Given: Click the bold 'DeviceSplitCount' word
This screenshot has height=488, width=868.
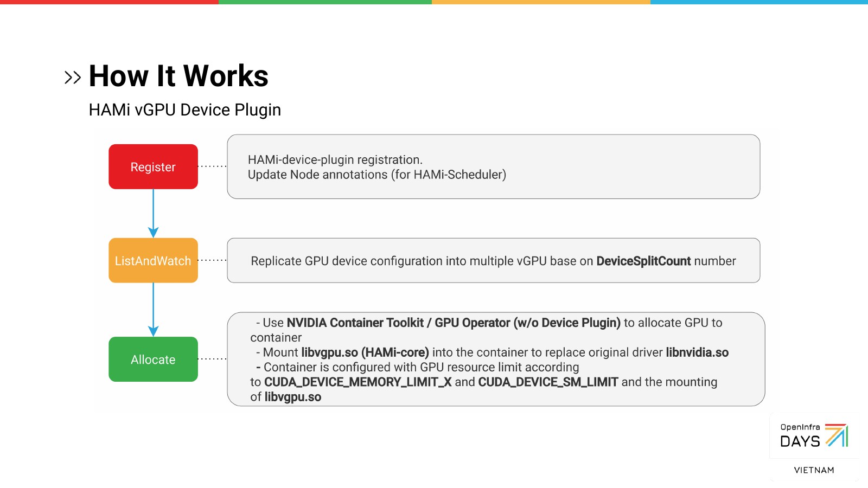Looking at the screenshot, I should click(x=643, y=261).
